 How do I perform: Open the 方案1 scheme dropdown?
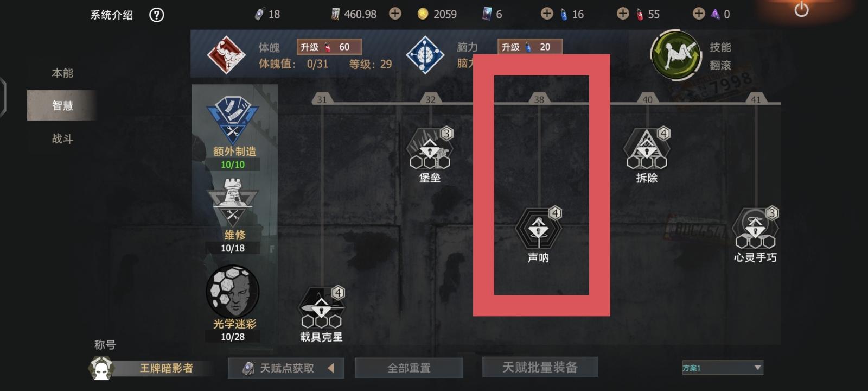(722, 368)
